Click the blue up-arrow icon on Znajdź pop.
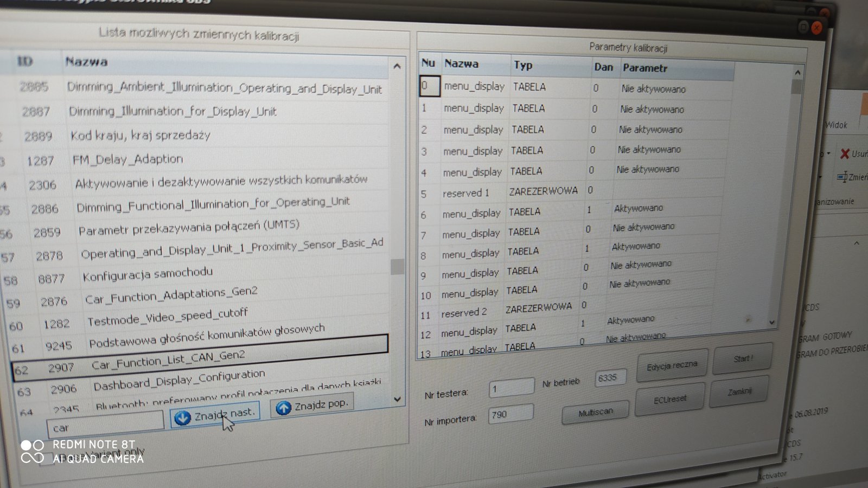868x488 pixels. click(283, 408)
